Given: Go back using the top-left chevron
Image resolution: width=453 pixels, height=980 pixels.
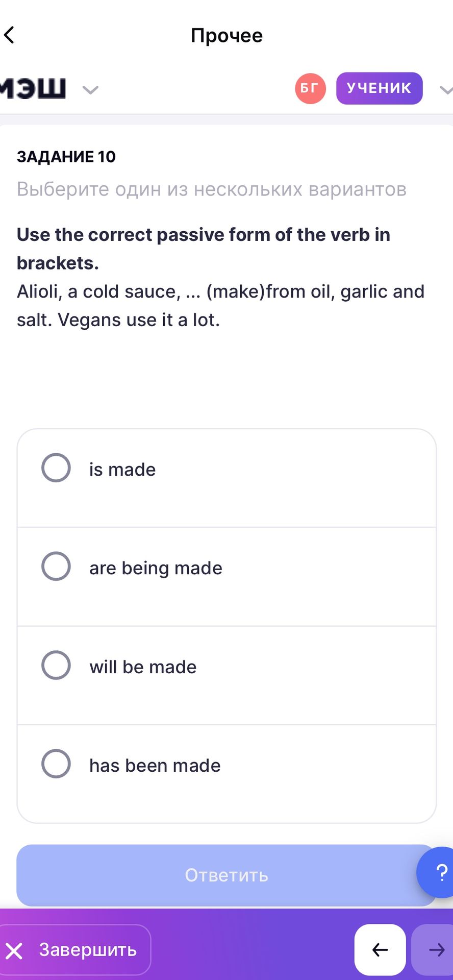Looking at the screenshot, I should click(x=9, y=35).
